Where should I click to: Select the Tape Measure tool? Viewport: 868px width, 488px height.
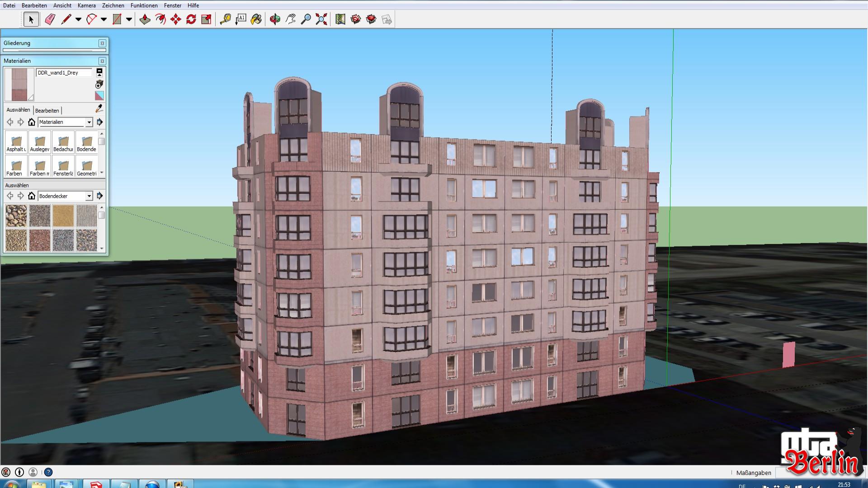(225, 19)
